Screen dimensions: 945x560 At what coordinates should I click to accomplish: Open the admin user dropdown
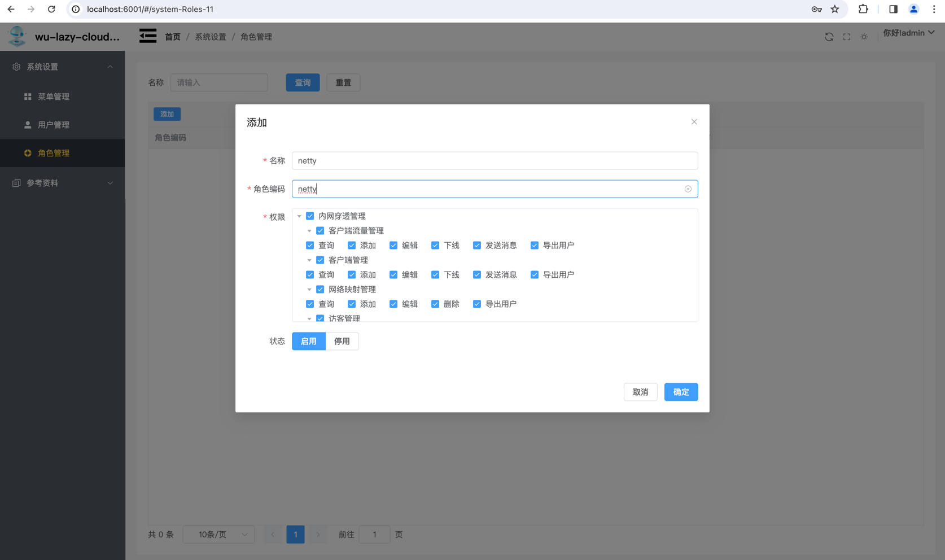(x=908, y=33)
